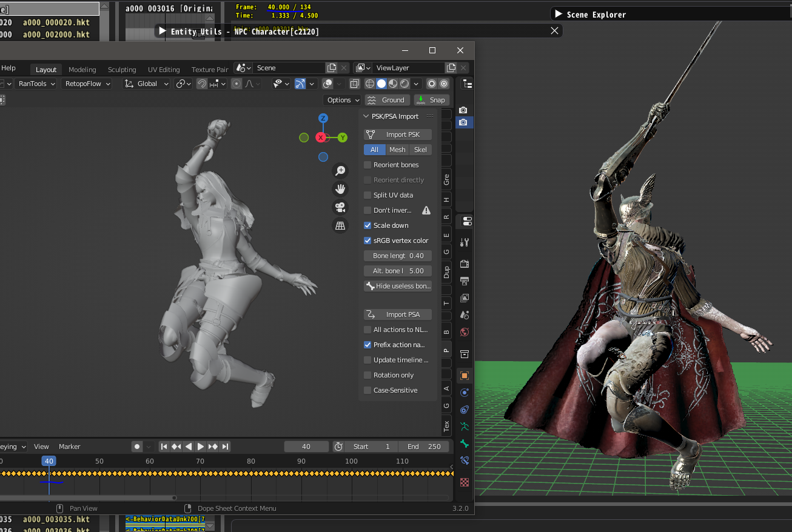Open the Object properties orange square tab
The width and height of the screenshot is (792, 532).
pos(465,376)
